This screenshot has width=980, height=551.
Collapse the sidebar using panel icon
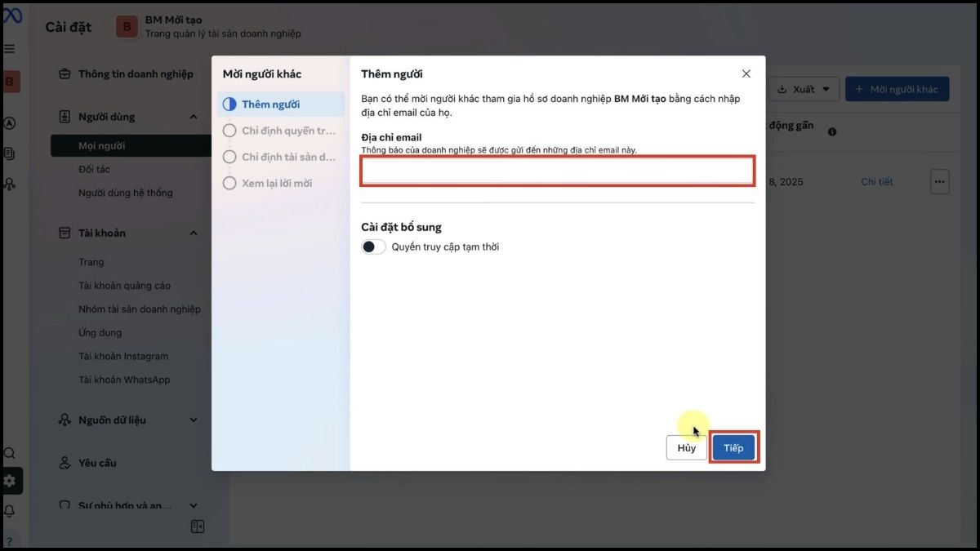pyautogui.click(x=198, y=527)
